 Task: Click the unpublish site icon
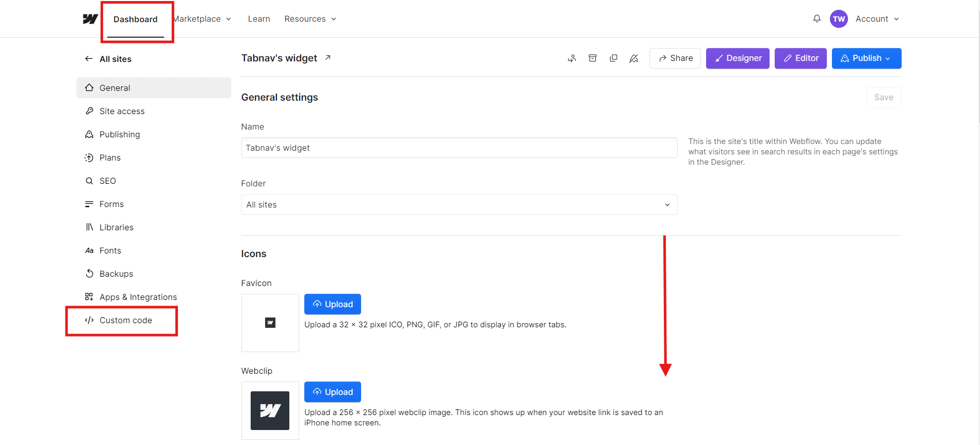(634, 58)
